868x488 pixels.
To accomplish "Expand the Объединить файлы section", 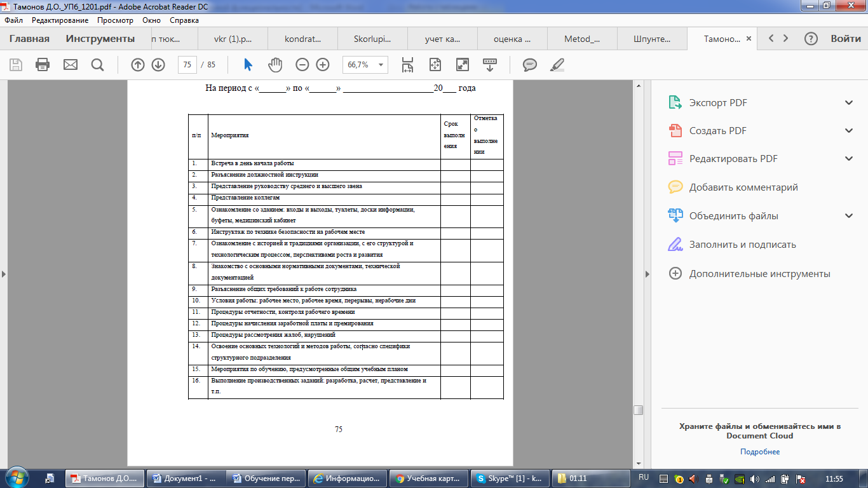I will click(x=849, y=216).
